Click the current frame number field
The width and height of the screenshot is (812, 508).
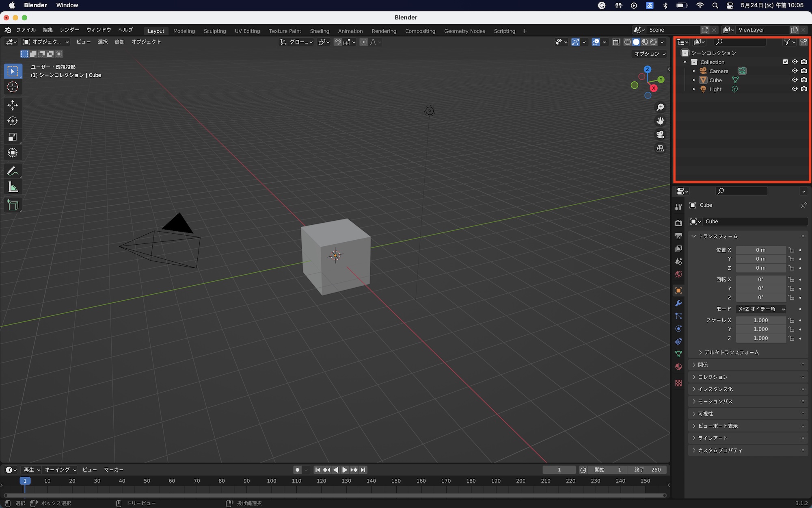[x=559, y=470]
